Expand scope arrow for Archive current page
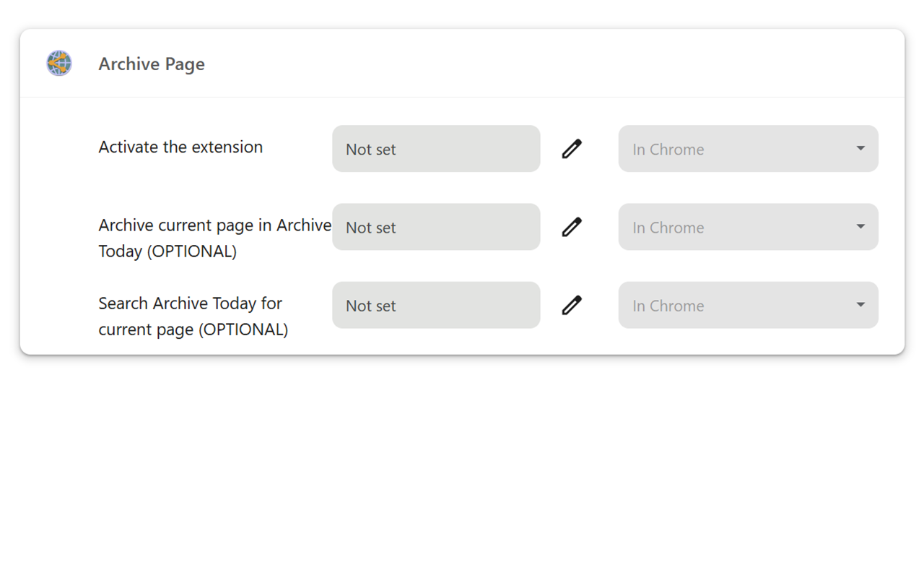Screen dimensions: 924x578 860,227
